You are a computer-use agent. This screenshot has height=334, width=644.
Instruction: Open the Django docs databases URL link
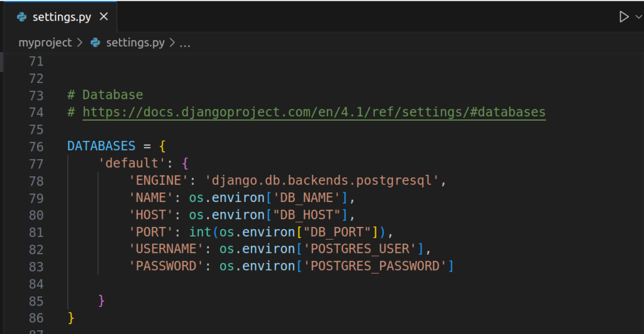314,112
